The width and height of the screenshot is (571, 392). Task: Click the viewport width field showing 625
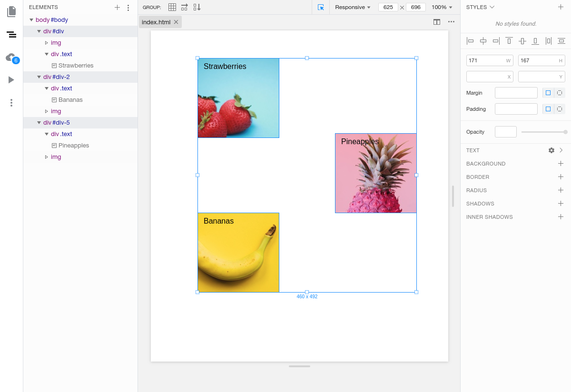pyautogui.click(x=388, y=7)
